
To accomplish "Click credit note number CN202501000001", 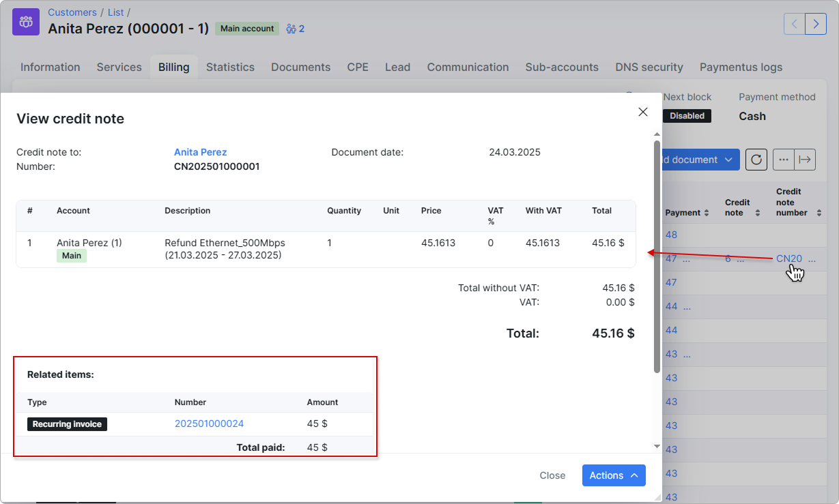I will [217, 166].
